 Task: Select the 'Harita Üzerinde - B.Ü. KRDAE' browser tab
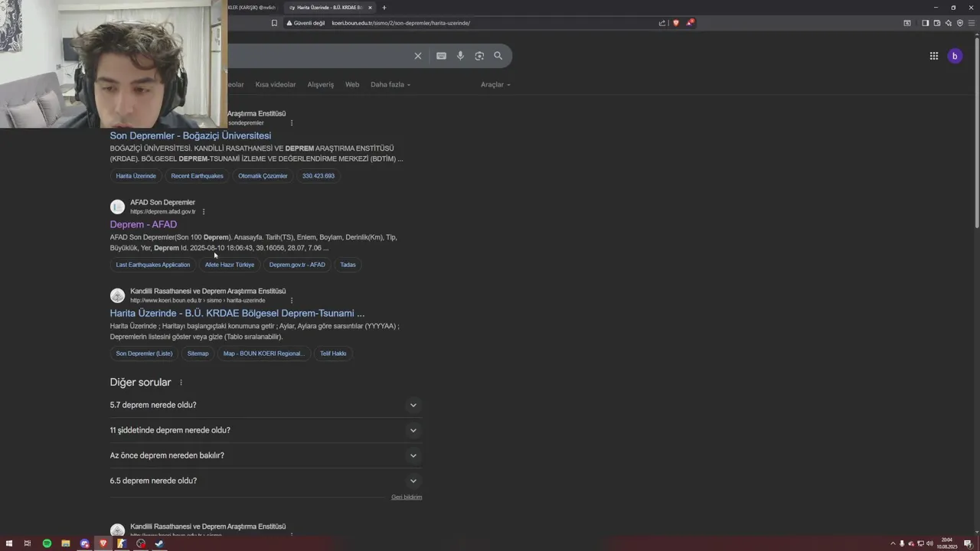tap(329, 8)
